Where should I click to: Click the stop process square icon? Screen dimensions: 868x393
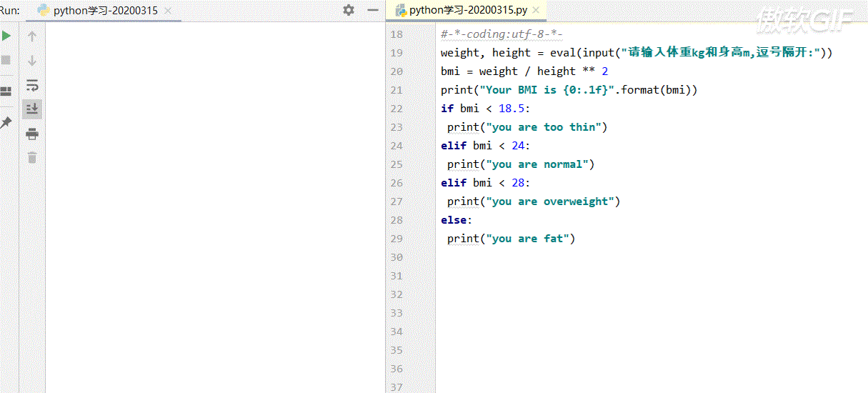6,61
